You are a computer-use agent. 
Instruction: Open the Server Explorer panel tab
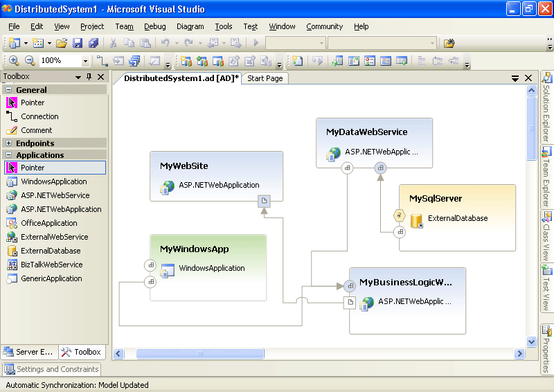coord(28,352)
